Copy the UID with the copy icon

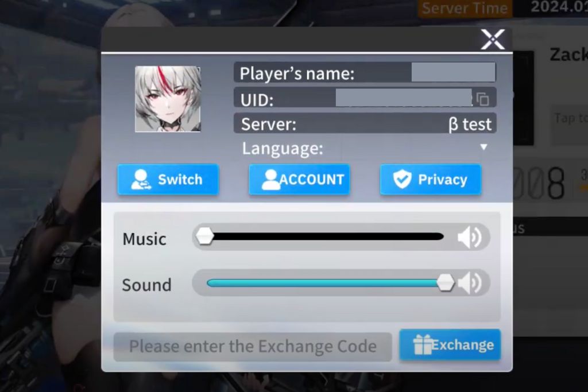coord(482,99)
